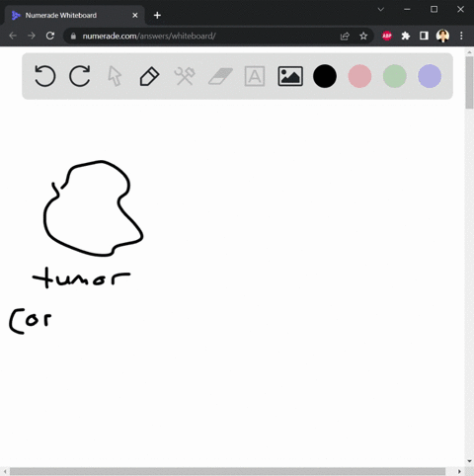This screenshot has height=476, width=474.
Task: Expand the tab search chevron
Action: pyautogui.click(x=381, y=9)
